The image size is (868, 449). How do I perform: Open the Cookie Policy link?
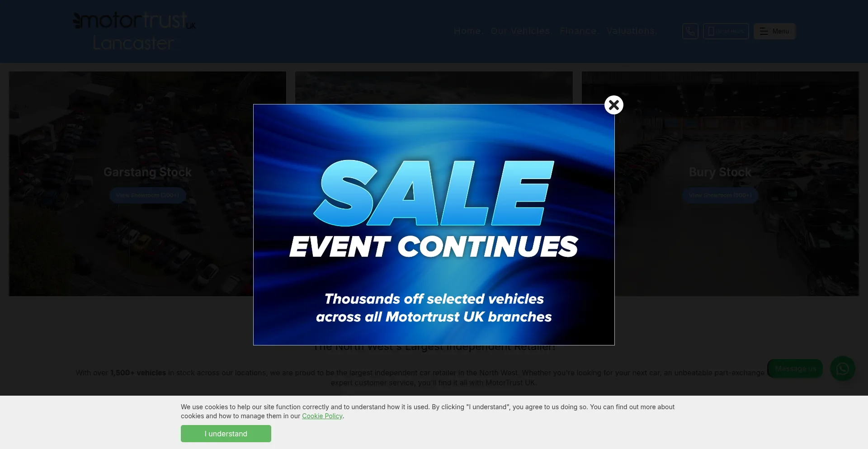pyautogui.click(x=322, y=416)
